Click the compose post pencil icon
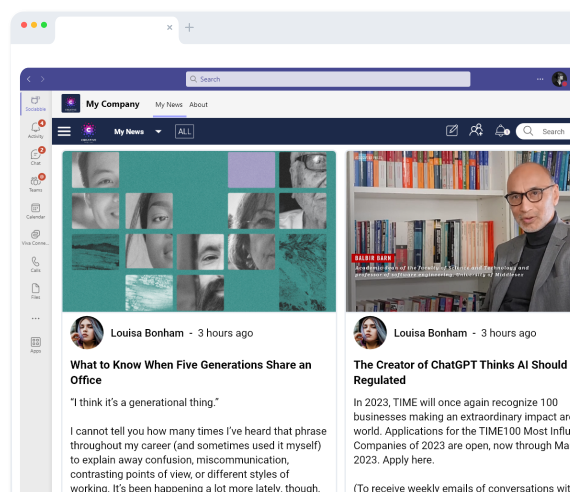Image resolution: width=570 pixels, height=492 pixels. tap(452, 131)
